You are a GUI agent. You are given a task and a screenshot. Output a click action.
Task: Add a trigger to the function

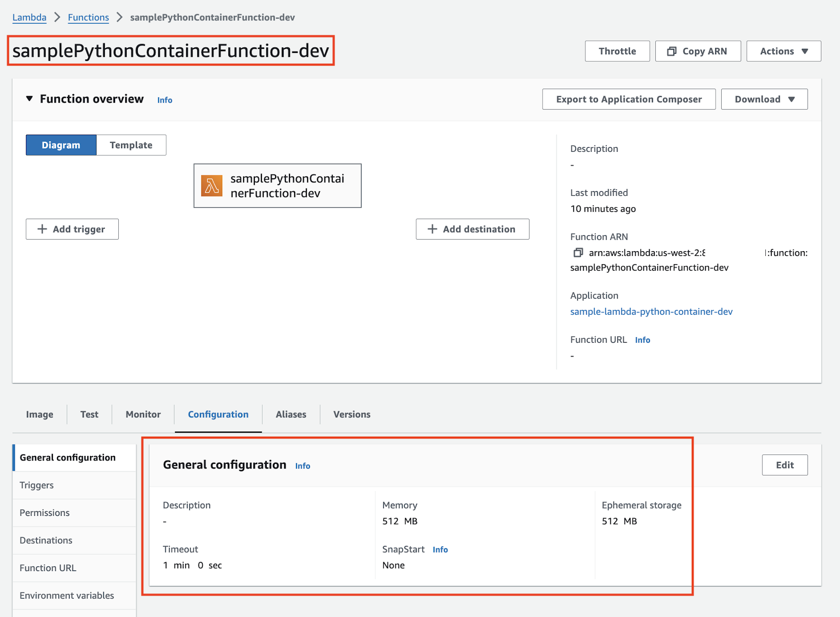72,229
